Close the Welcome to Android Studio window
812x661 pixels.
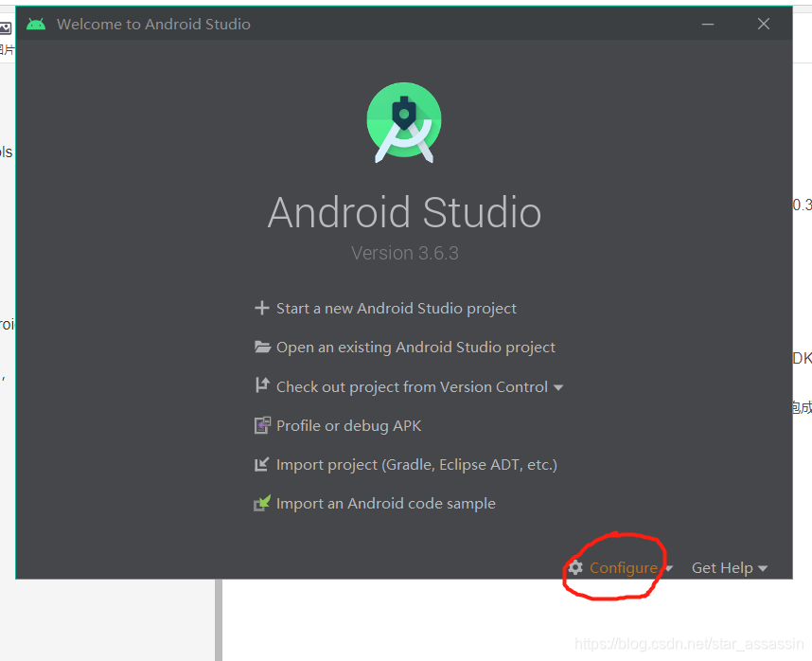(x=764, y=24)
